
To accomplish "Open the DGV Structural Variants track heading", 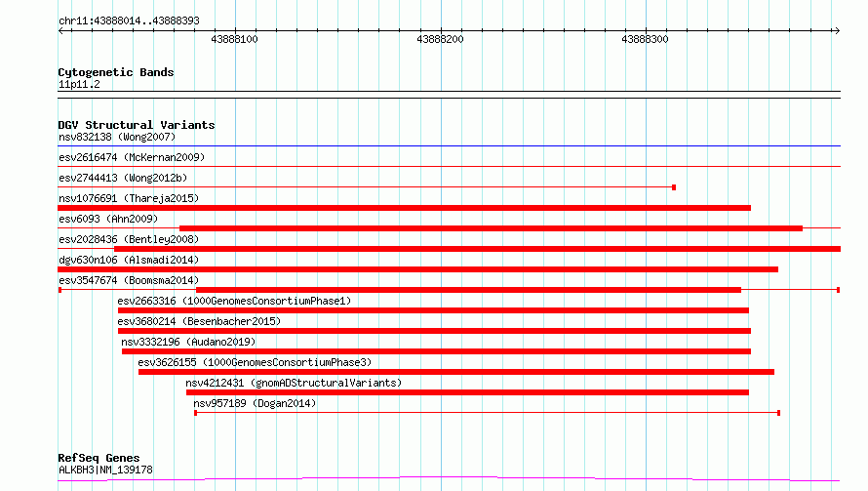I will pos(137,125).
